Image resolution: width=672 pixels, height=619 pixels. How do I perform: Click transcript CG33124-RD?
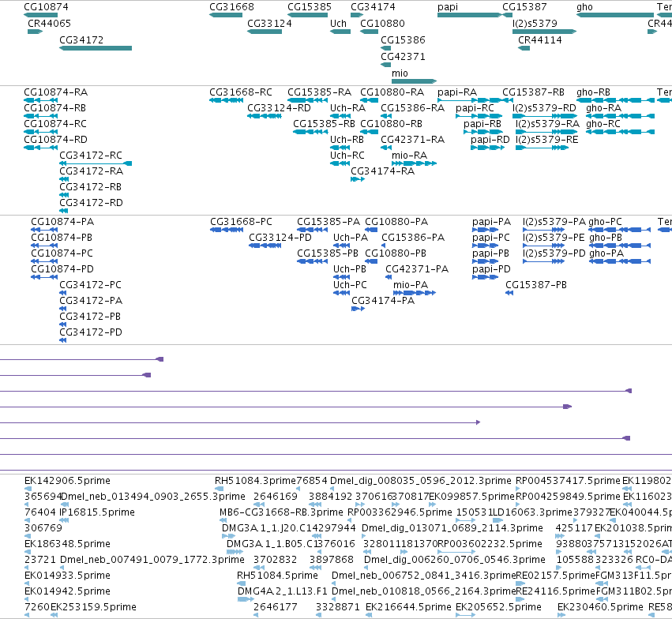(x=279, y=108)
